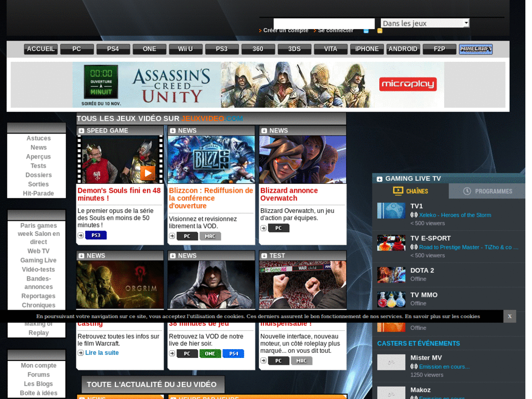The width and height of the screenshot is (532, 399).
Task: Focus the search input field
Action: click(x=324, y=23)
